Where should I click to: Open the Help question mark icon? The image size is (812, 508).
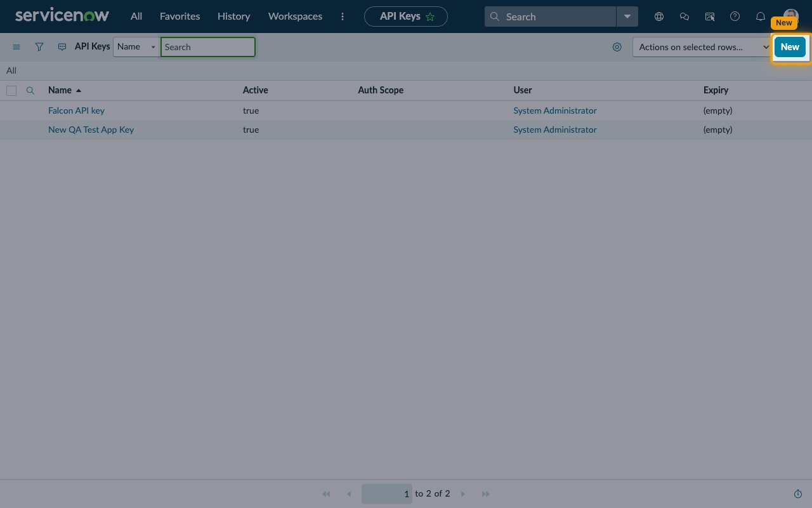click(735, 17)
